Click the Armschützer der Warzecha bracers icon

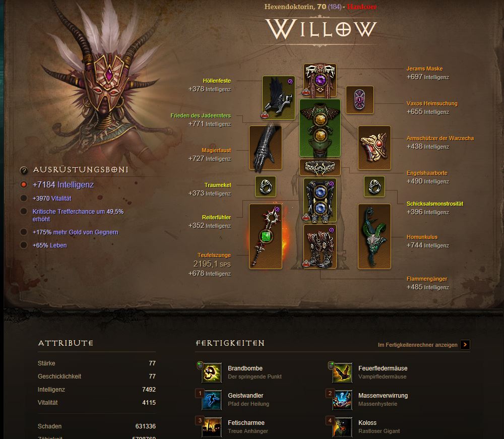pos(374,148)
